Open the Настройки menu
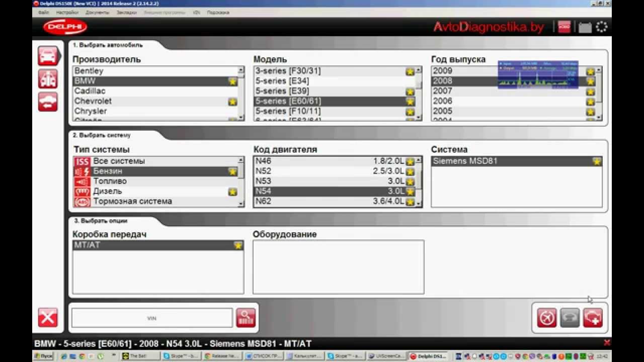Image resolution: width=644 pixels, height=362 pixels. coord(67,12)
